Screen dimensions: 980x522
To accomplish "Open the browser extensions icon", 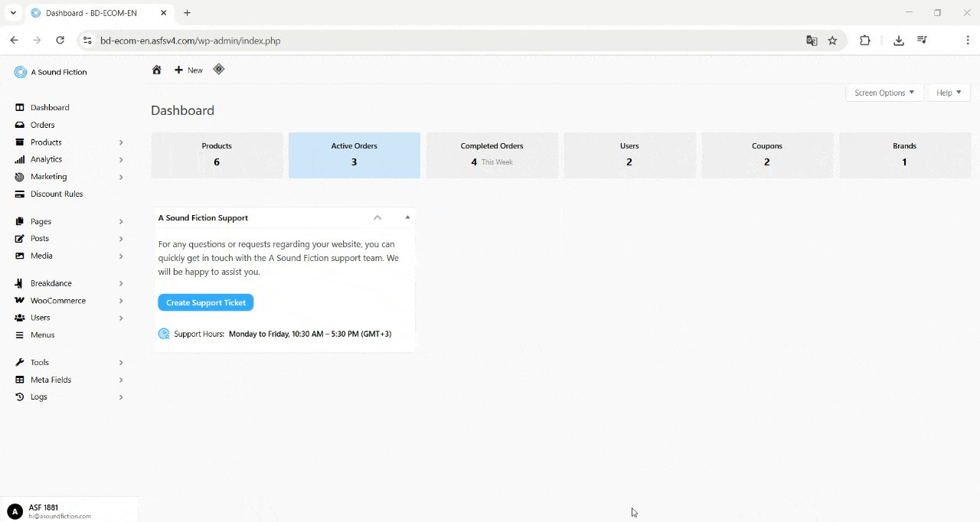I will coord(864,40).
